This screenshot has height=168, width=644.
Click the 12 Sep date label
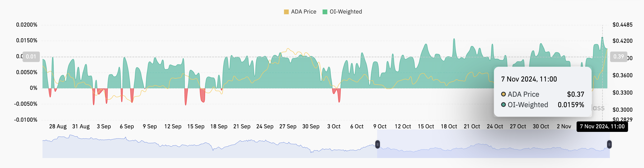173,126
